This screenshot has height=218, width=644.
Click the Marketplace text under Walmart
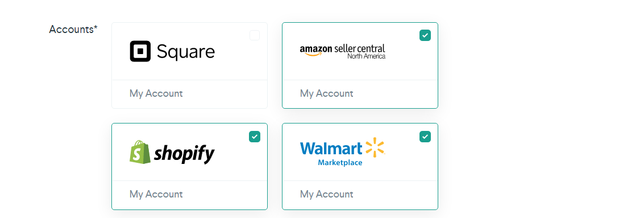click(x=340, y=163)
